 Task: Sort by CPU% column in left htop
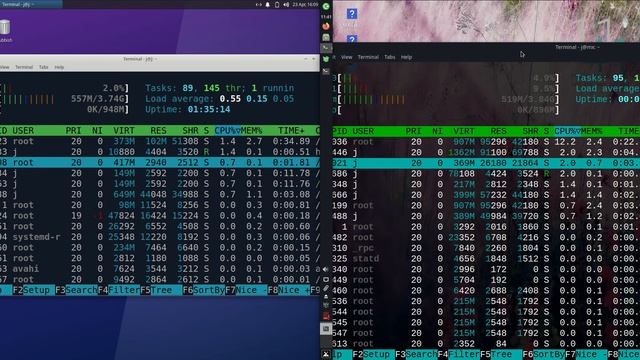click(227, 131)
